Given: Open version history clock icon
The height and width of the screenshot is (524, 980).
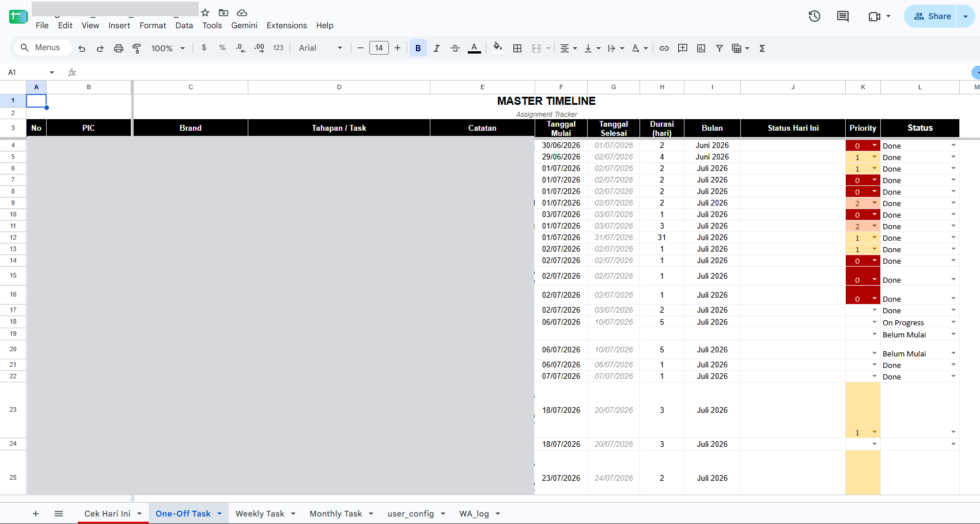Looking at the screenshot, I should (x=814, y=16).
